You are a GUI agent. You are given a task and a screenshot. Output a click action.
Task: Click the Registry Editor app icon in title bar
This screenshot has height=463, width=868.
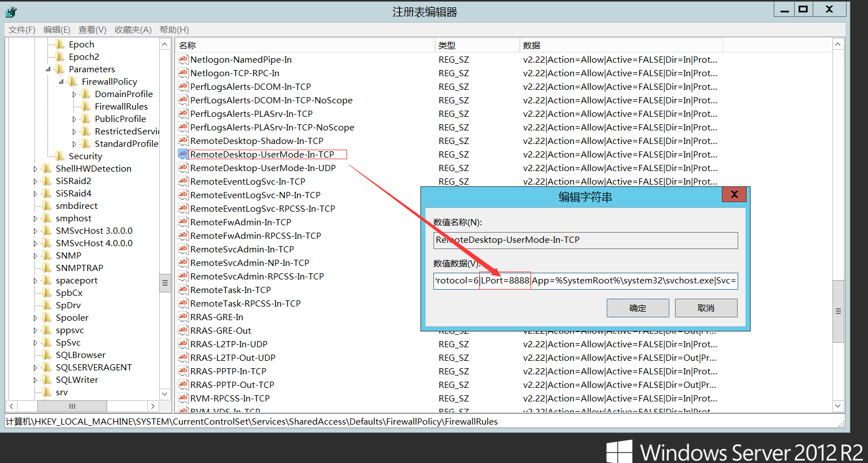[x=11, y=11]
